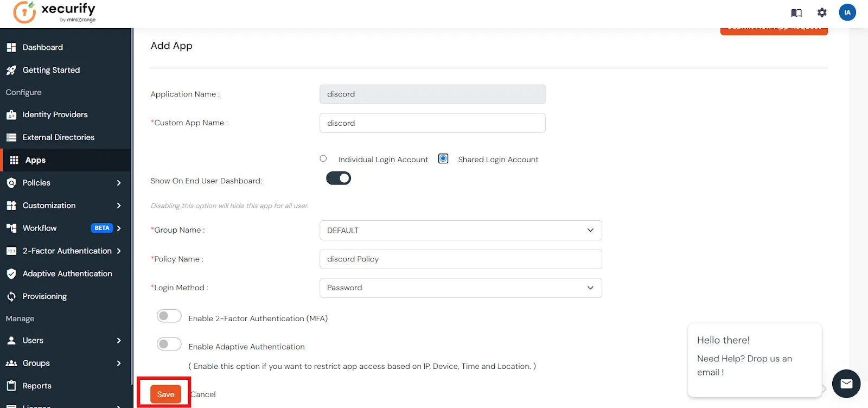The height and width of the screenshot is (408, 868).
Task: Click the Adaptive Authentication shield-check icon
Action: tap(11, 274)
